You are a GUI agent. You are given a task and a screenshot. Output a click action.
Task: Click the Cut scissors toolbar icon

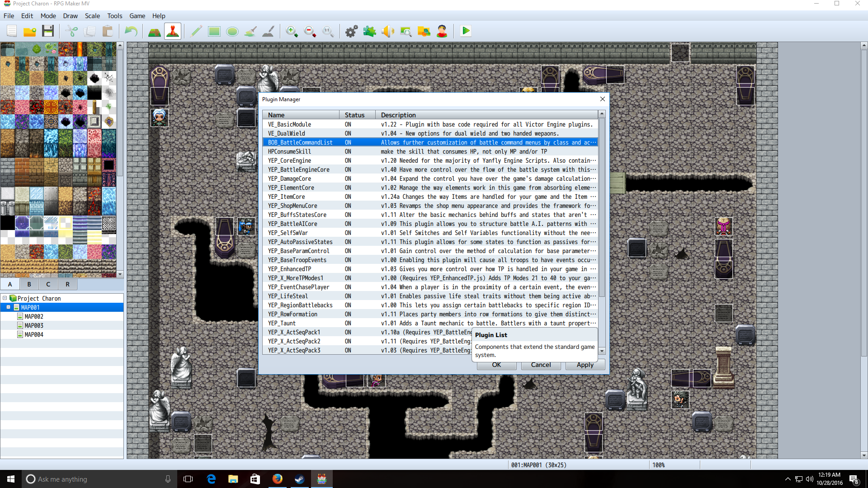point(71,31)
